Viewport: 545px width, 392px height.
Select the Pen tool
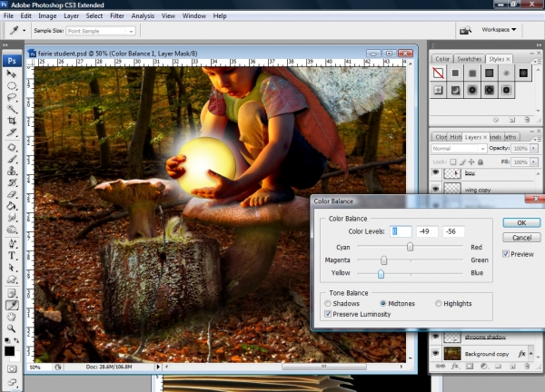click(12, 244)
